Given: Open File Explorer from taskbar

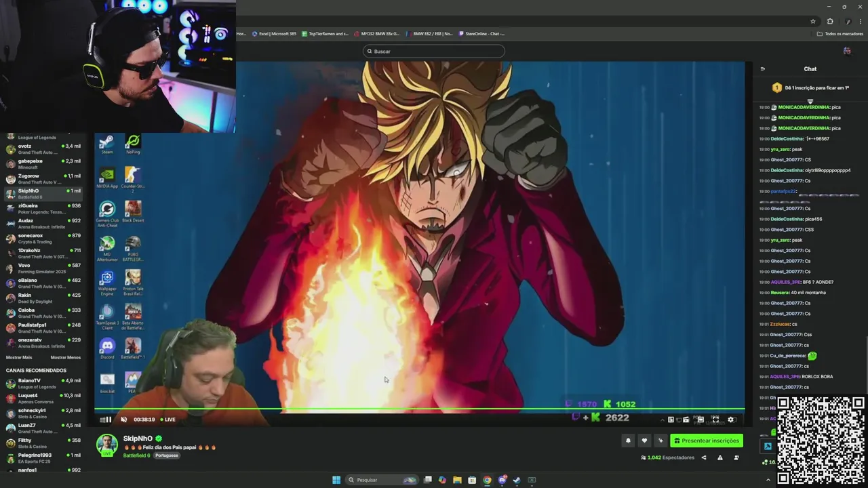Looking at the screenshot, I should tap(457, 480).
